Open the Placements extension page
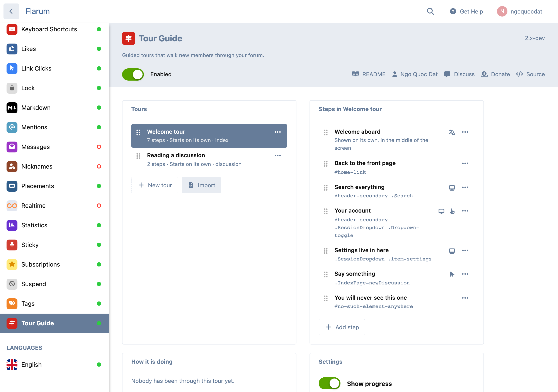 [54, 186]
